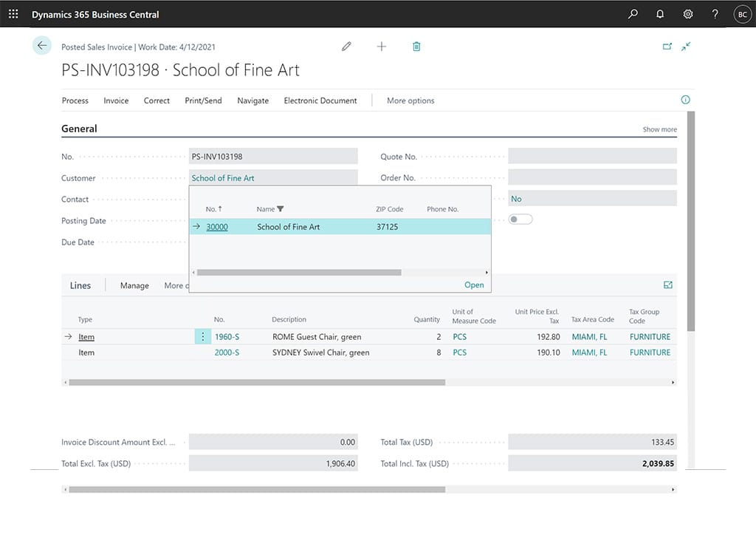Click the Total Tax value 133.45
Image resolution: width=756 pixels, height=535 pixels.
point(593,442)
